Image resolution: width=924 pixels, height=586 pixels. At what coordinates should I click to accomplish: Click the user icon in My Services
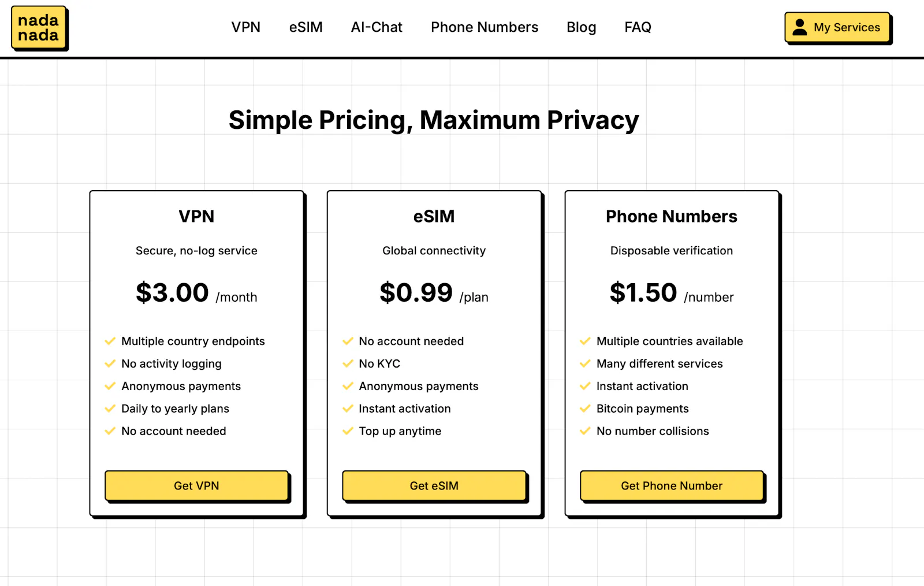(x=800, y=27)
